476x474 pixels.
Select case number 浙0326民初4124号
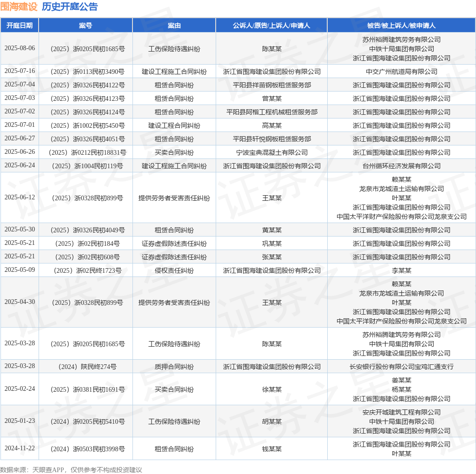pos(87,112)
